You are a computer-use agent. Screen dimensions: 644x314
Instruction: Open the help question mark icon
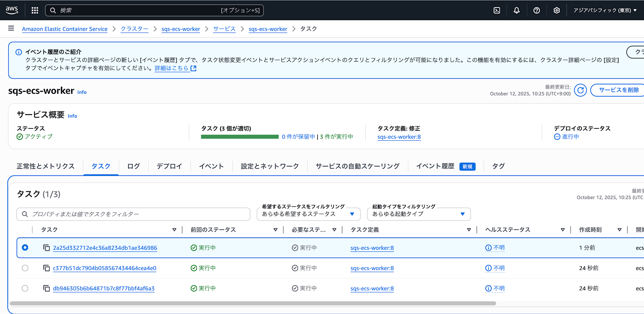pos(536,10)
